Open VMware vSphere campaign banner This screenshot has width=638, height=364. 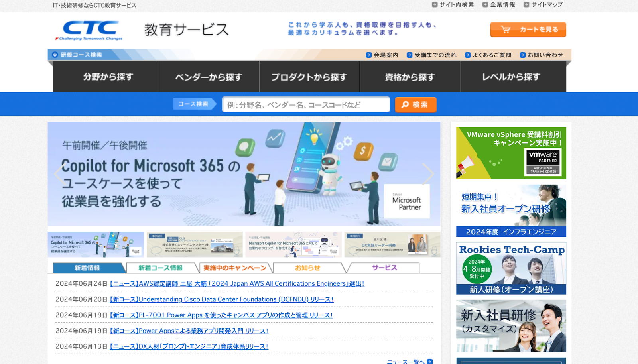tap(511, 153)
